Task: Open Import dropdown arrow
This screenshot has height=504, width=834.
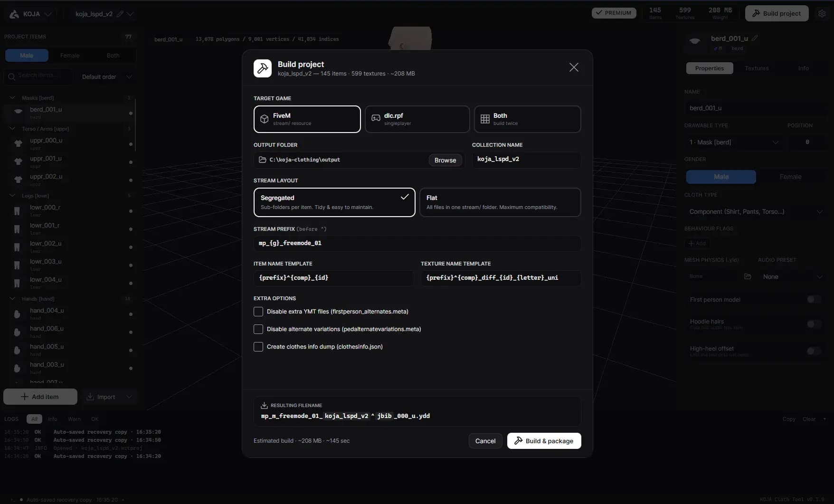Action: point(129,397)
